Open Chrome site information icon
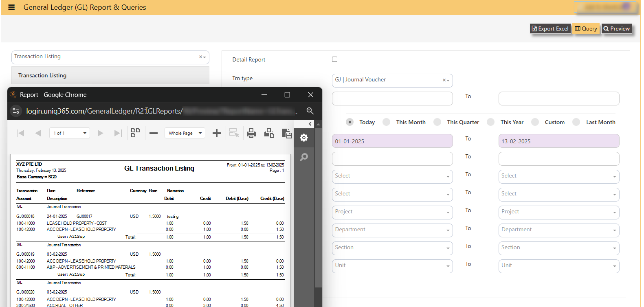Viewport: 644px width, 307px height. click(x=16, y=111)
